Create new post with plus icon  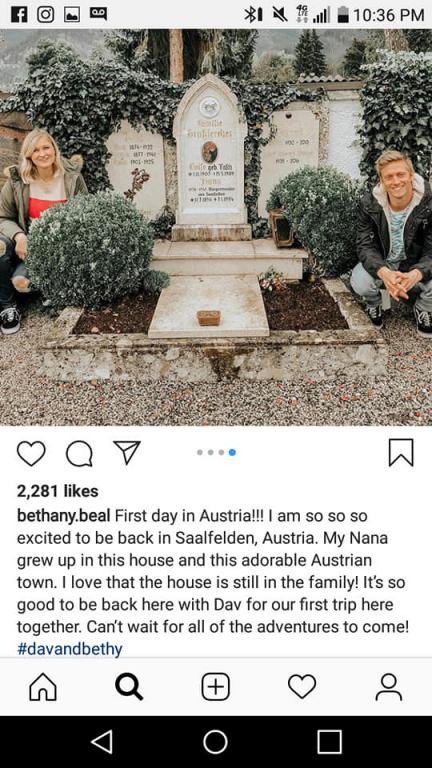[216, 687]
